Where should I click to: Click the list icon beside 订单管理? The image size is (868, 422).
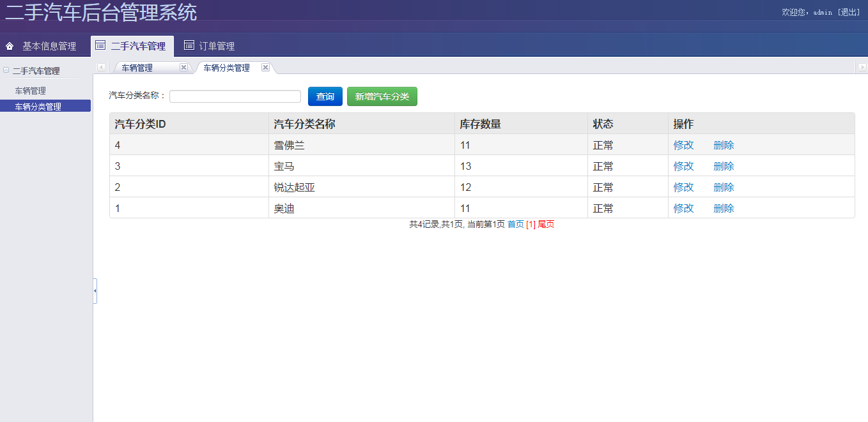tap(189, 45)
